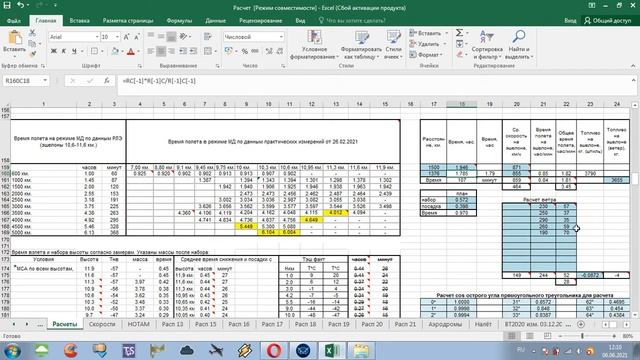Apply the percent style icon
The image size is (640, 360).
tap(244, 51)
